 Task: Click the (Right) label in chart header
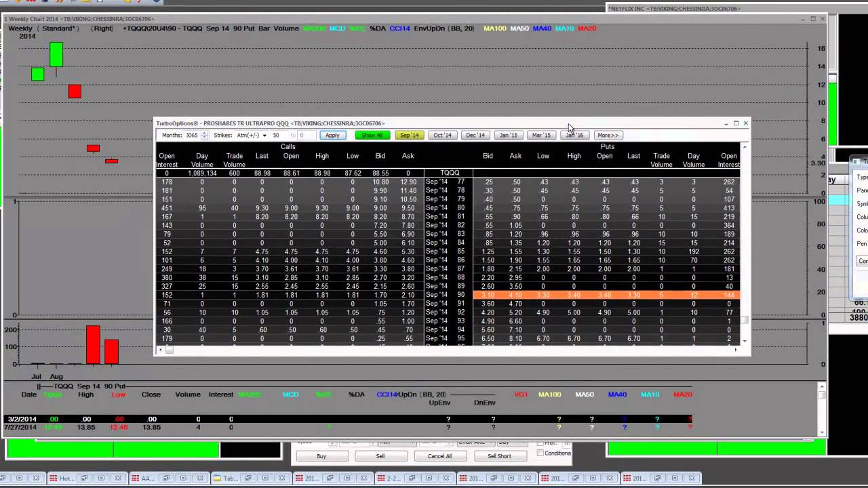coord(102,28)
